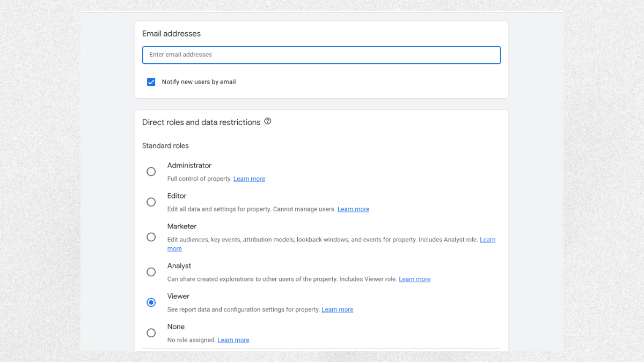Pick the Analyst role radio button

pos(151,272)
